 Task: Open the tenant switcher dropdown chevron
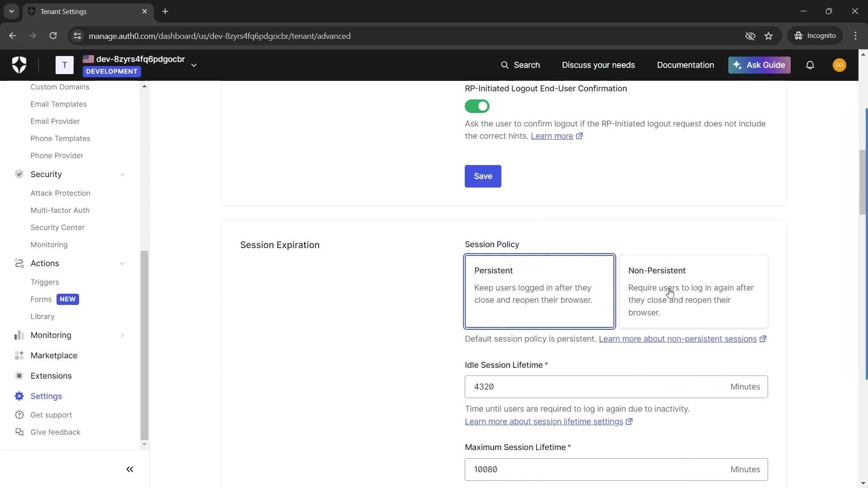pos(194,65)
